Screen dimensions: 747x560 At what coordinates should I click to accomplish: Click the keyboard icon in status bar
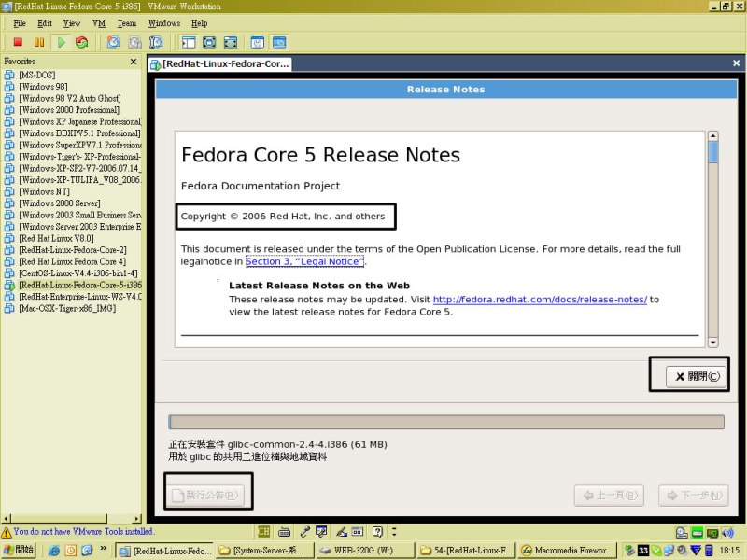point(285,531)
